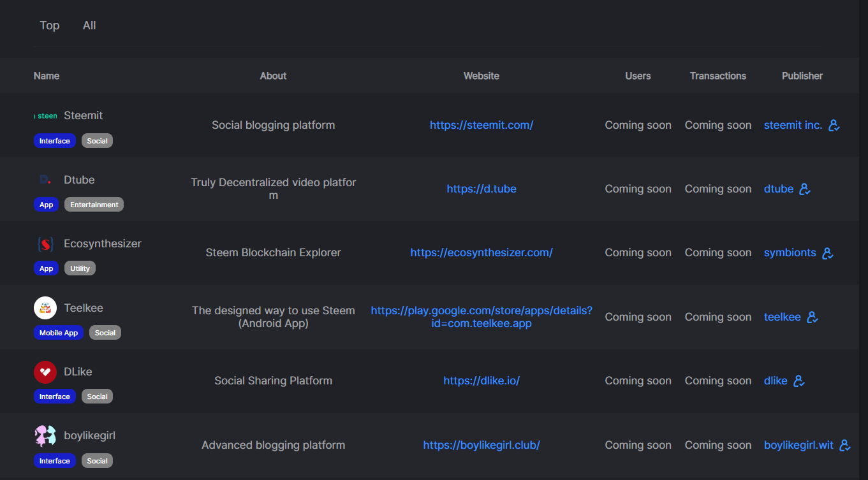Click the 'Truly Decentralized video platform' description
The width and height of the screenshot is (868, 480).
point(274,189)
